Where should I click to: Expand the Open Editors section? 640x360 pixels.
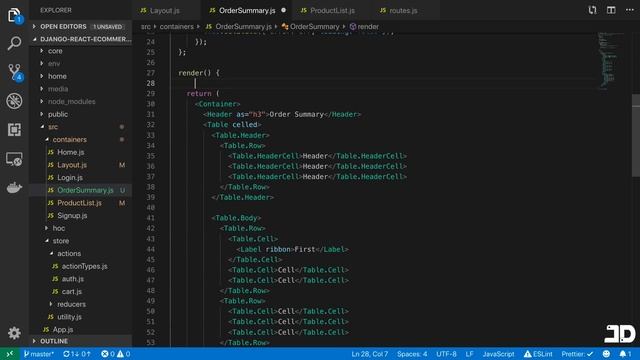coord(80,27)
